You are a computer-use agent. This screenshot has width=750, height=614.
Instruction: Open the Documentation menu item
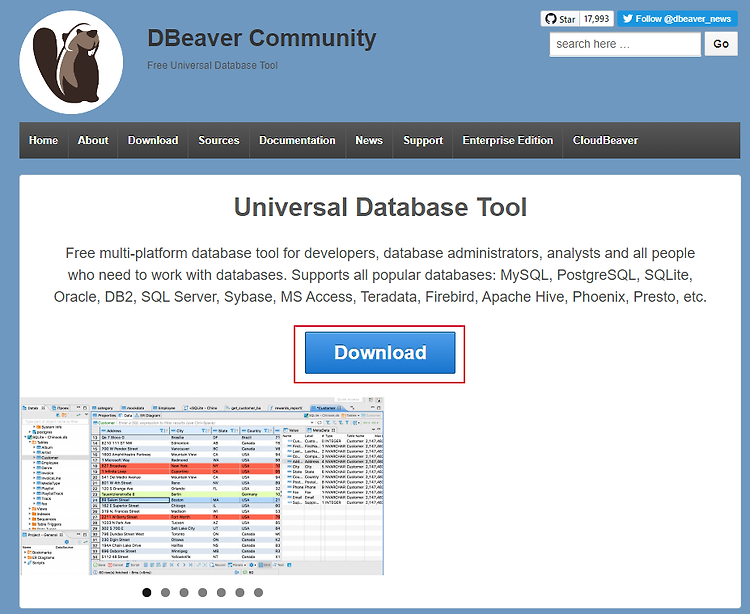coord(298,140)
